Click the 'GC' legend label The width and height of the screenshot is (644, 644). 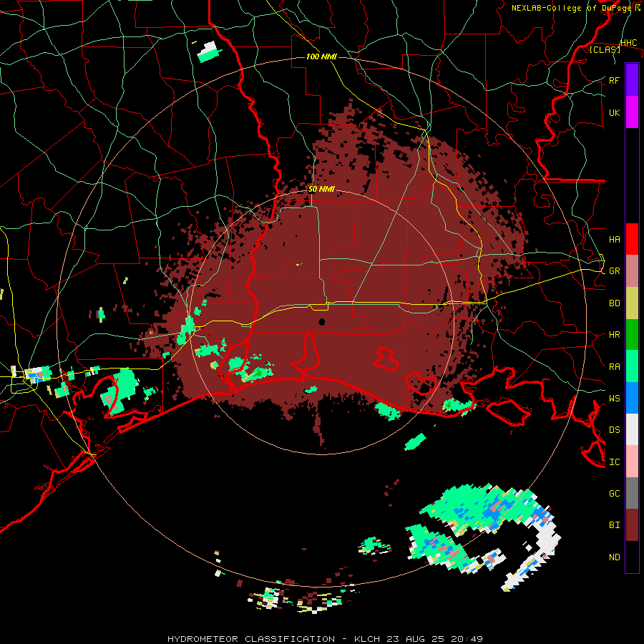click(614, 494)
